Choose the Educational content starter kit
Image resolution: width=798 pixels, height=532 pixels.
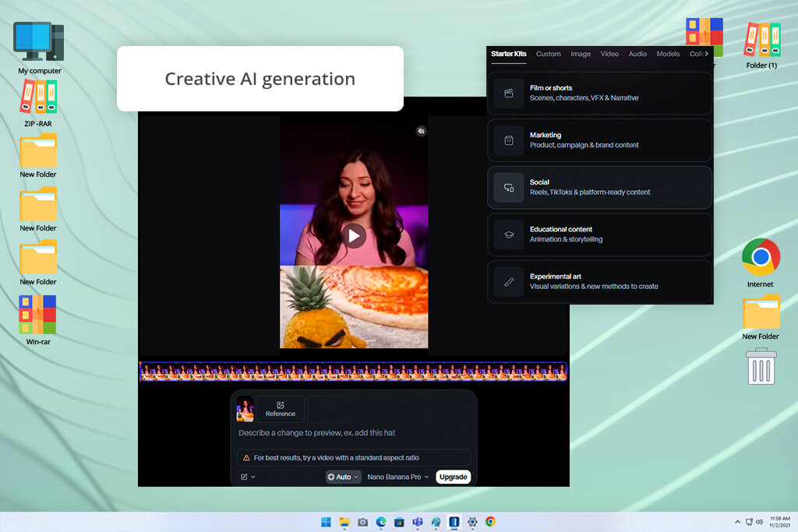point(599,234)
